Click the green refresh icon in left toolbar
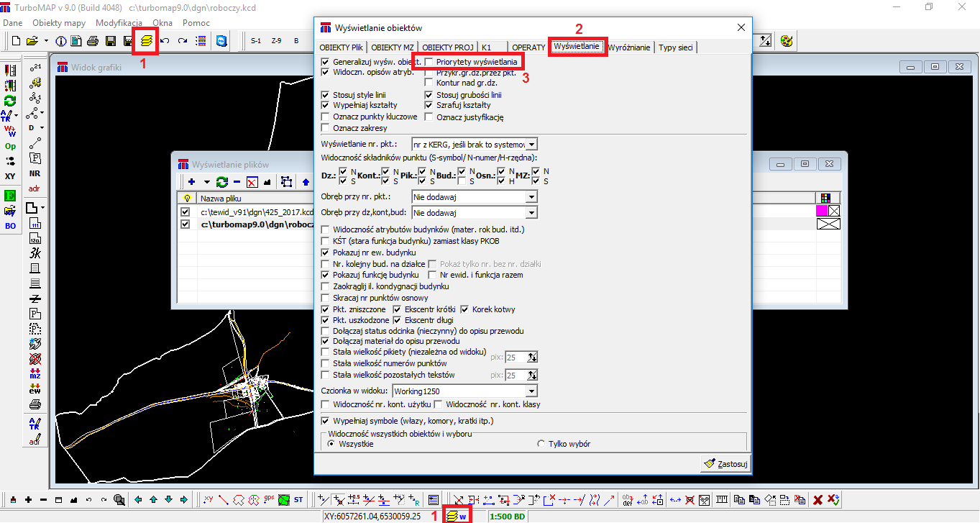This screenshot has height=523, width=980. (10, 101)
